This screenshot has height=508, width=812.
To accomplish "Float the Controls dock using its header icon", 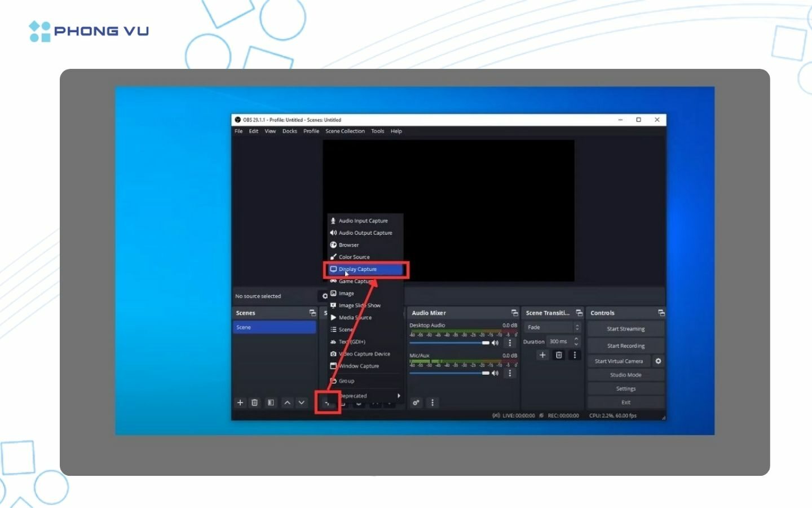I will [x=661, y=313].
